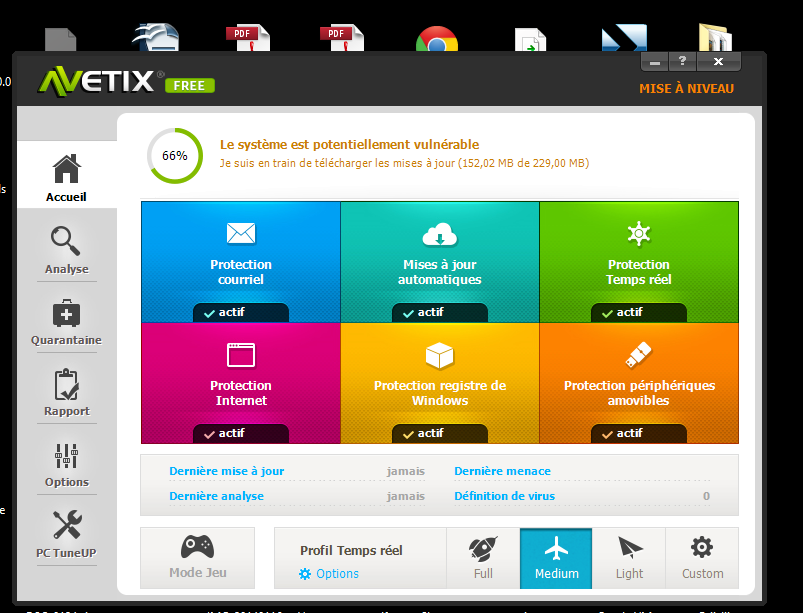Viewport: 803px width, 613px height.
Task: Click the jamais value for Dernière analyse
Action: click(406, 496)
